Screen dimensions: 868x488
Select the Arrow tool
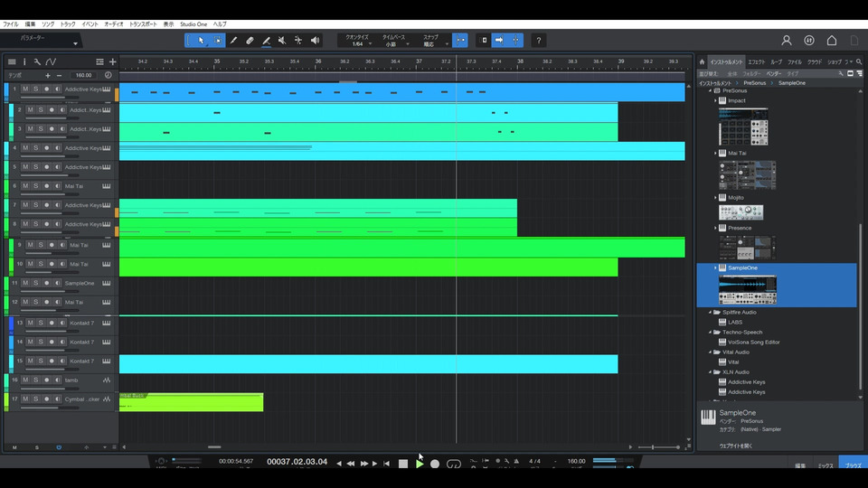[x=201, y=41]
